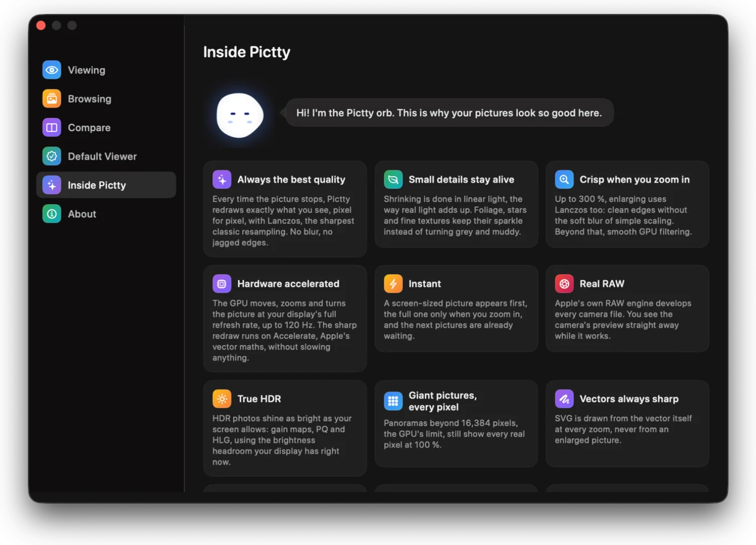Click the 'Hardware accelerated' card title
This screenshot has width=756, height=545.
288,284
